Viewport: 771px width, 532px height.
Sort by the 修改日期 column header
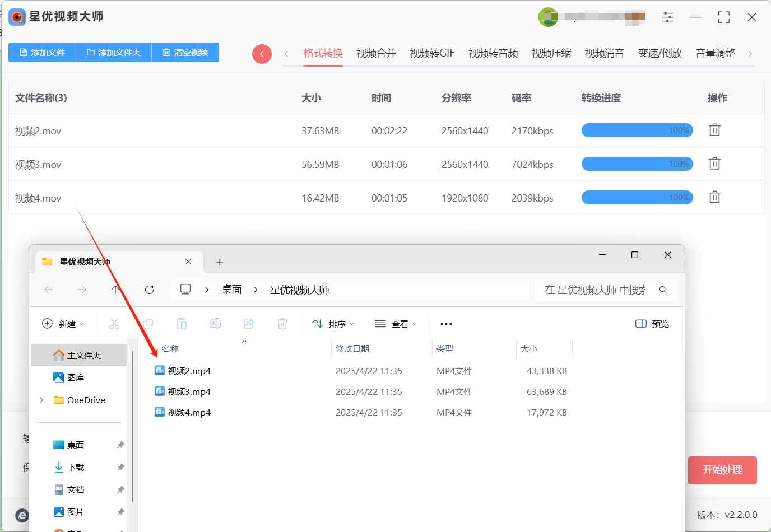[352, 348]
